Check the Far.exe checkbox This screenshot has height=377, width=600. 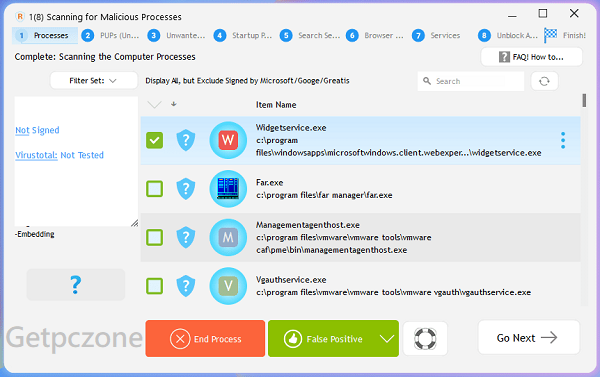point(155,189)
